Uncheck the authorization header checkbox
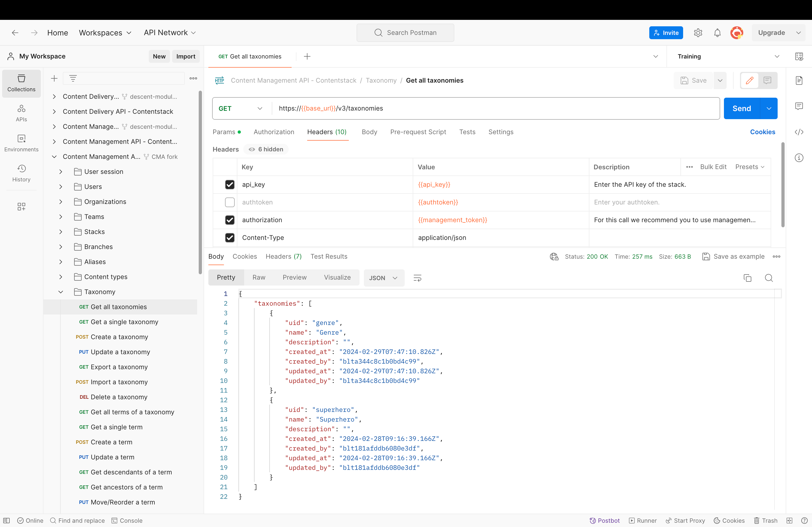The width and height of the screenshot is (812, 527). [230, 220]
